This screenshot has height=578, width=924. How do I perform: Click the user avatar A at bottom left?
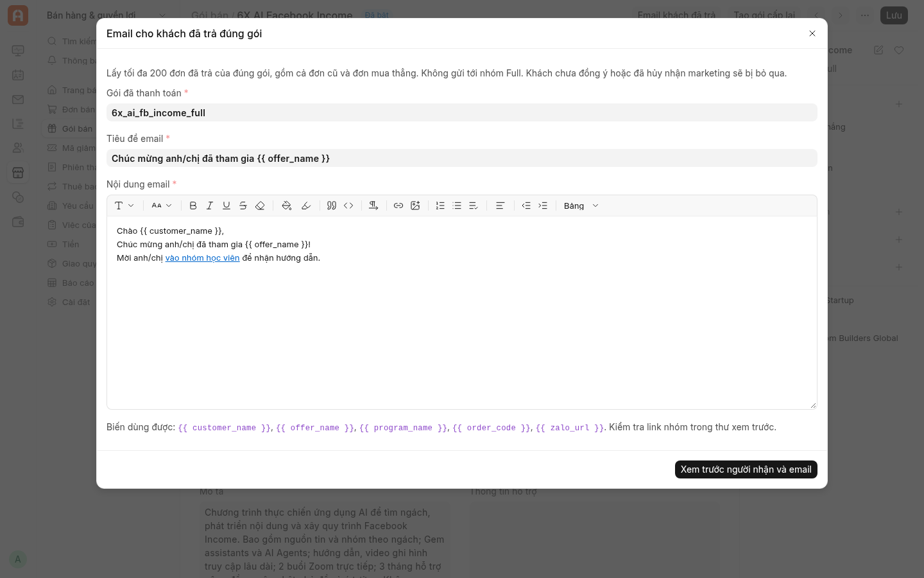pos(18,559)
